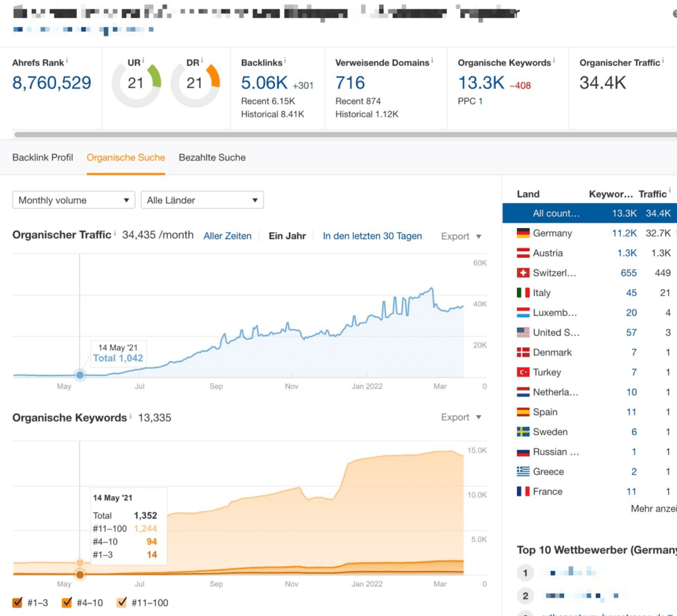Click the Greece flag icon
Screen dimensions: 677x616
click(523, 471)
